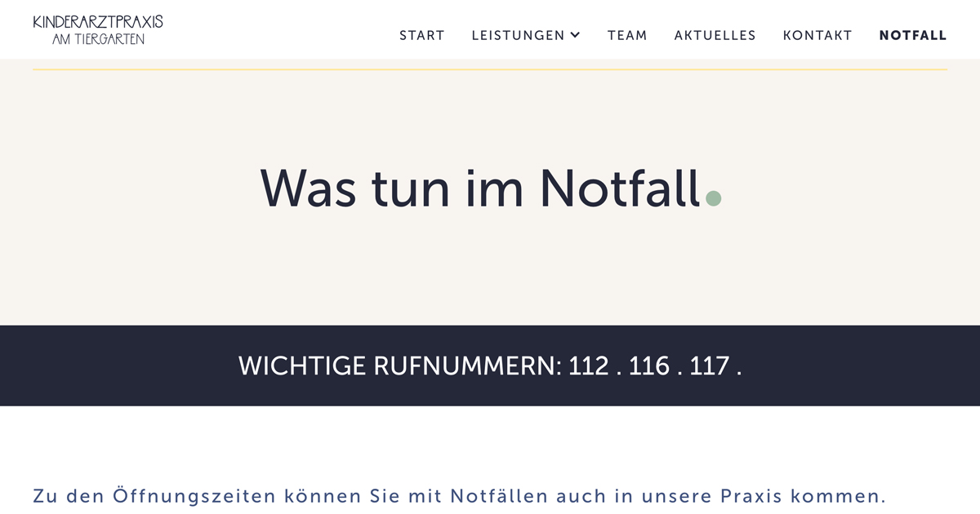The image size is (980, 514).
Task: Navigate to the START page
Action: (x=421, y=35)
